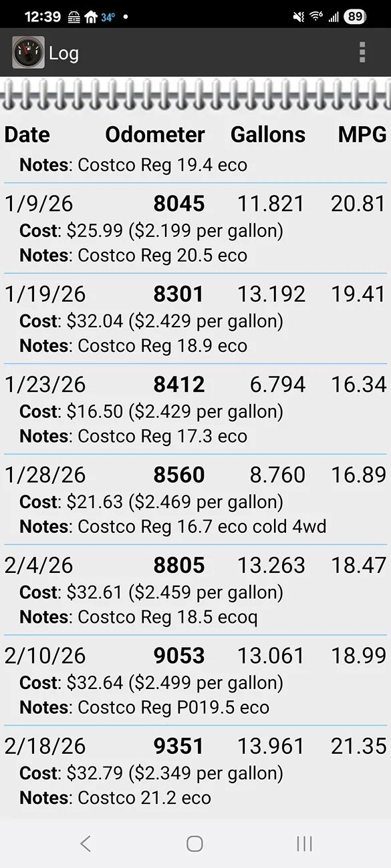Screen dimensions: 391x868
Task: Open the Recent apps navigation button
Action: point(304,844)
